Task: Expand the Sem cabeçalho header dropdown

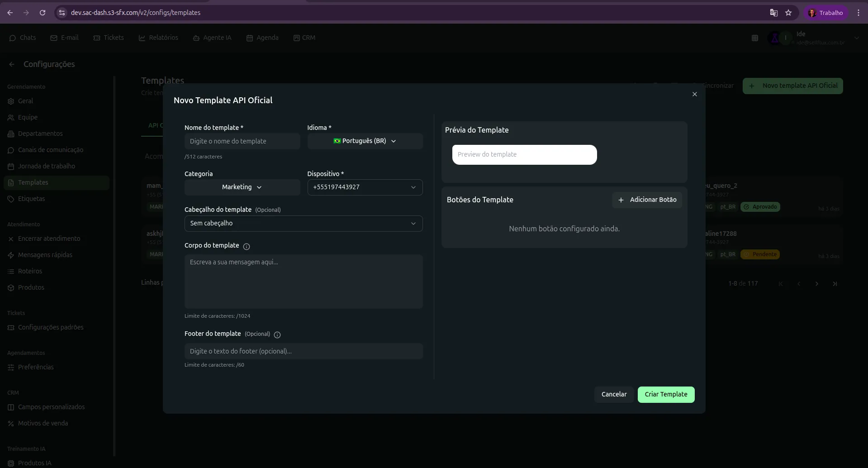Action: (303, 224)
